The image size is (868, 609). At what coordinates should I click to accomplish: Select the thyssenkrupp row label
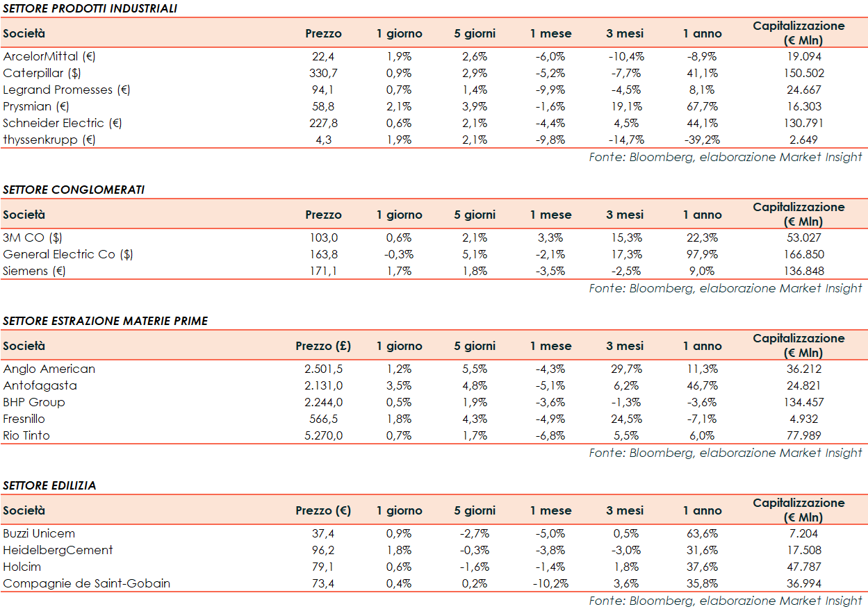[49, 140]
